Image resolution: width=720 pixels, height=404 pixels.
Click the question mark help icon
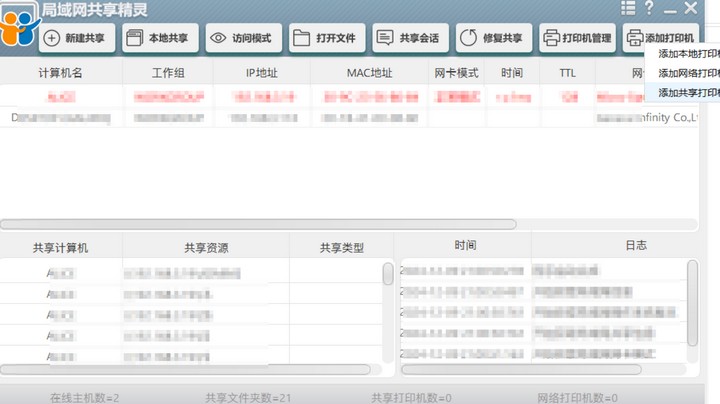[649, 8]
